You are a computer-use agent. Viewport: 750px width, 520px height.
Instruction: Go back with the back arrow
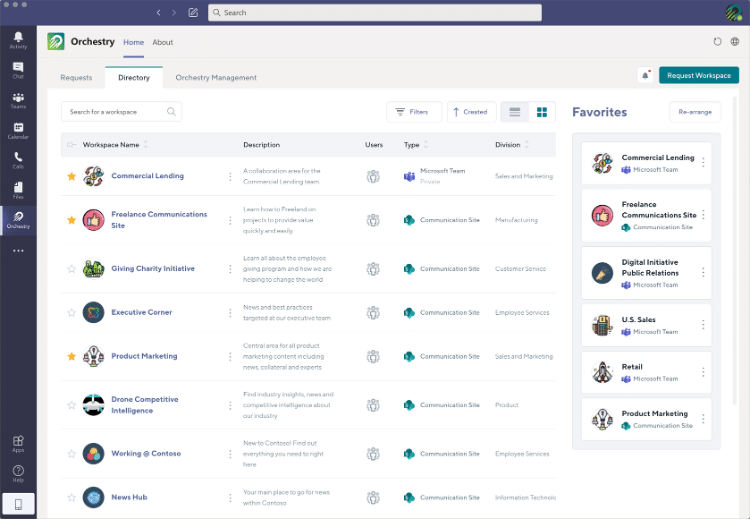point(158,13)
